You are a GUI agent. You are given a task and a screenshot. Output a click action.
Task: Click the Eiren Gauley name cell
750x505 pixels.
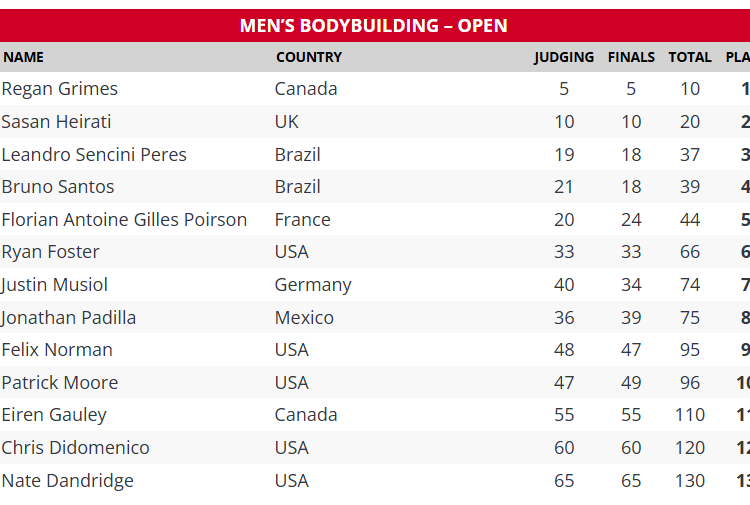coord(54,415)
